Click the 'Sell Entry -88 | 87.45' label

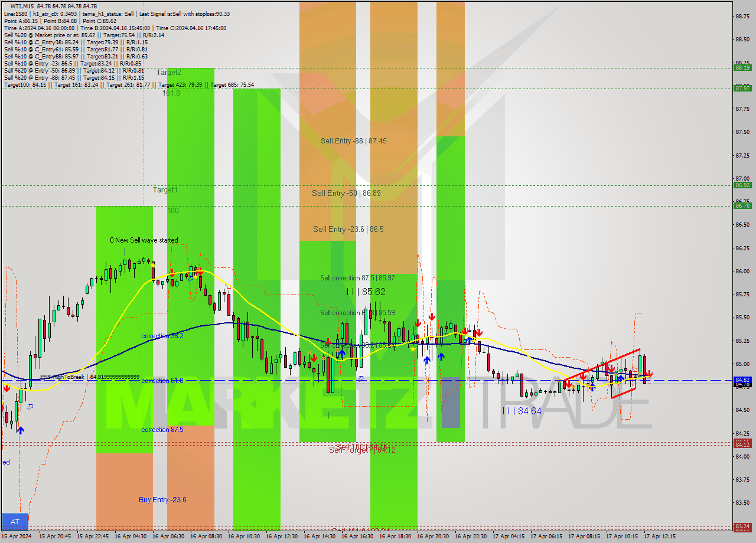click(354, 141)
